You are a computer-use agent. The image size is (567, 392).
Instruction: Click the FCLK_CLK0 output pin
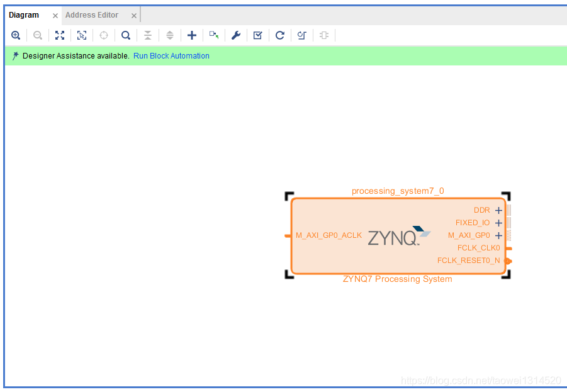(x=508, y=249)
